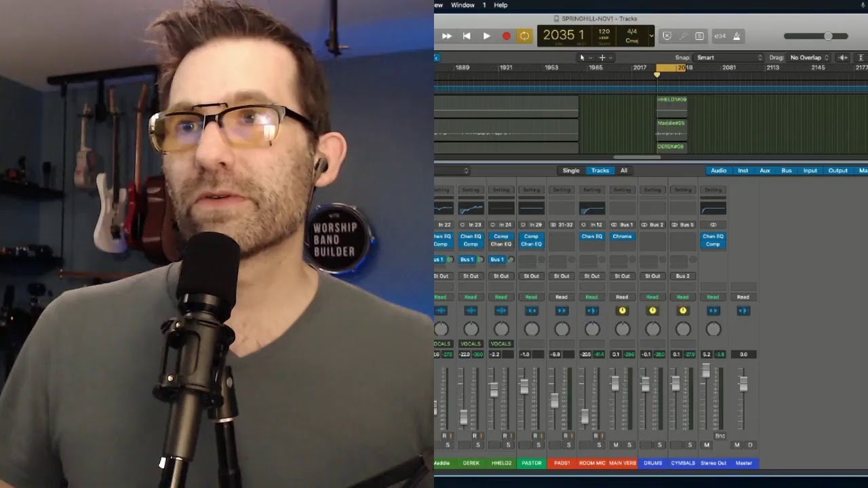Click the yellow icon on CYMBALS strip

pos(683,310)
